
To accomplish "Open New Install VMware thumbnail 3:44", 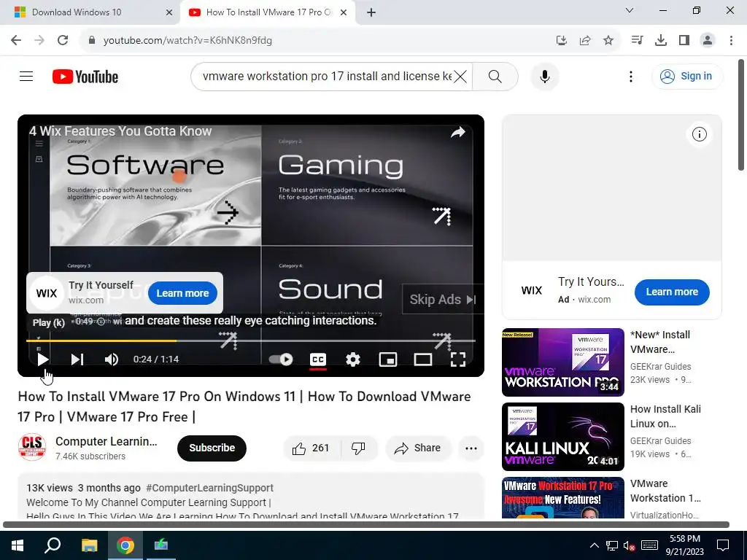I will 562,362.
